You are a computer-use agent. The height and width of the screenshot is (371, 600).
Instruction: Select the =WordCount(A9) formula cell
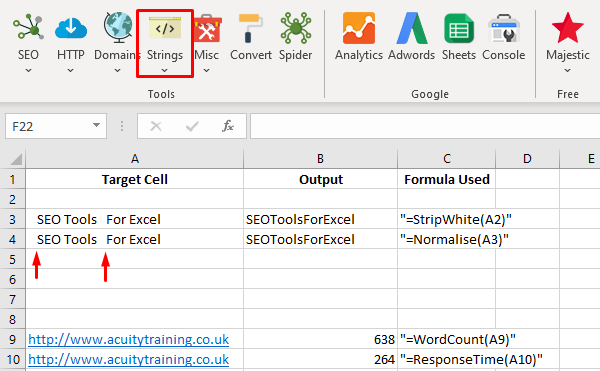point(447,339)
